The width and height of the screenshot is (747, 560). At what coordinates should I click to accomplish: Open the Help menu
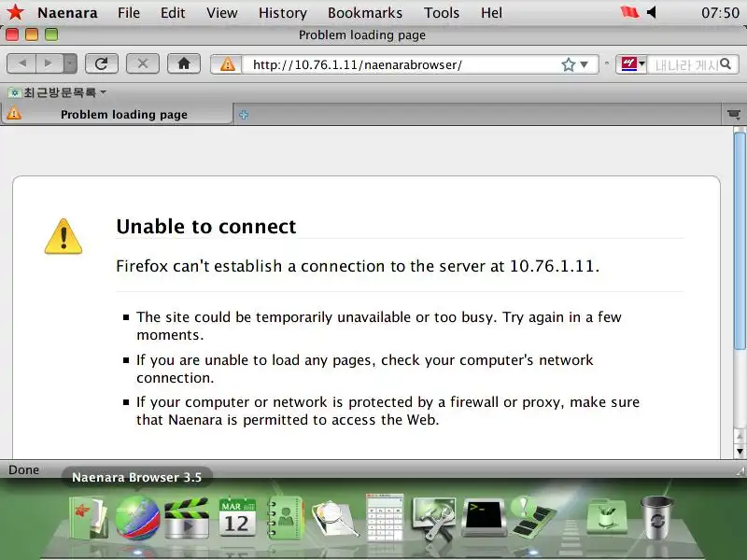coord(491,13)
